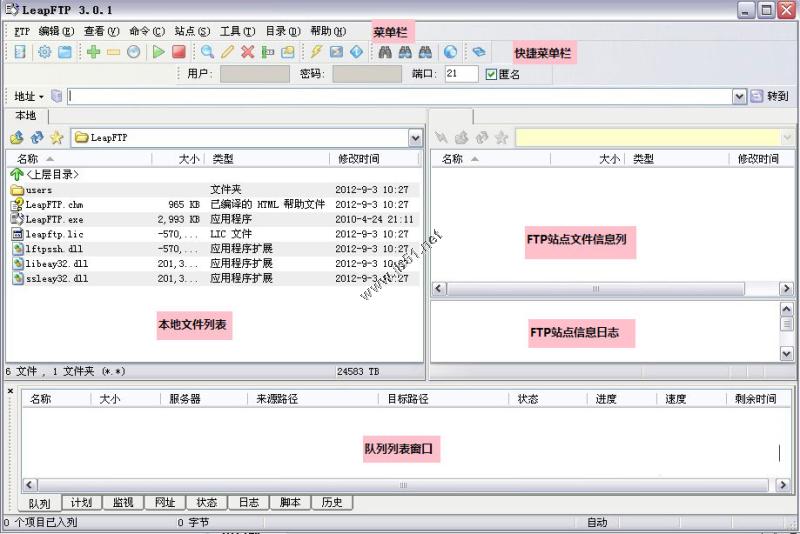
Task: Click the round clock schedule icon
Action: [133, 52]
